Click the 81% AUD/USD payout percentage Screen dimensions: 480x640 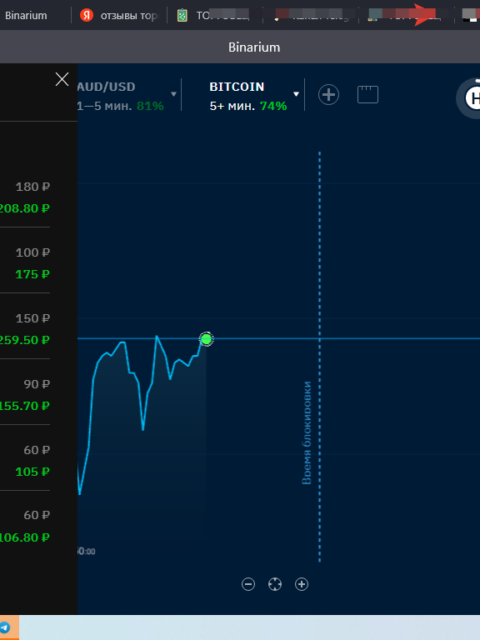coord(150,106)
